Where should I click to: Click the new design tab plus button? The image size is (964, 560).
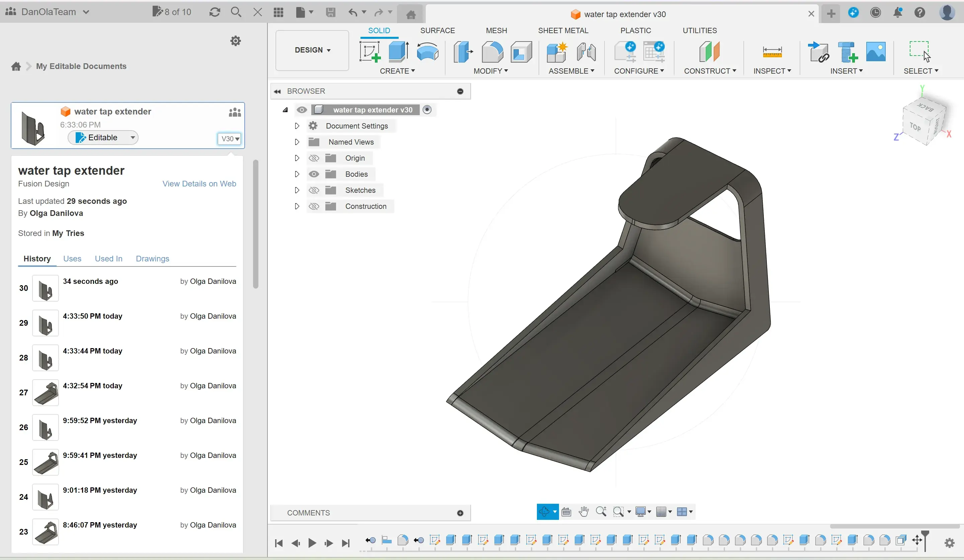tap(831, 14)
